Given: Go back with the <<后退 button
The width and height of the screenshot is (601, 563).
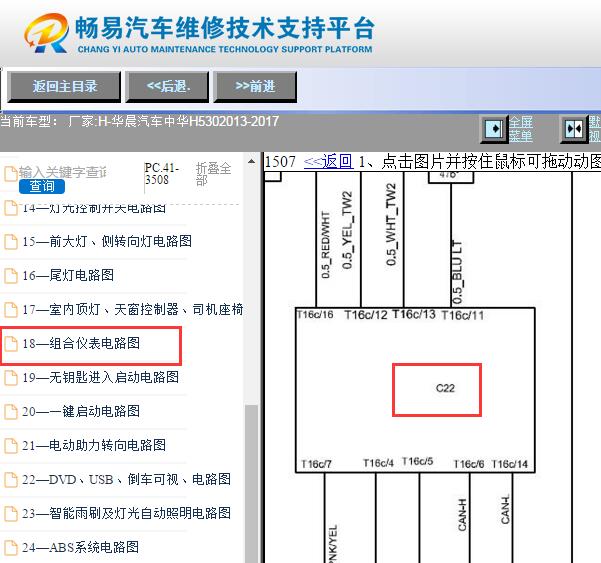Looking at the screenshot, I should [x=167, y=87].
